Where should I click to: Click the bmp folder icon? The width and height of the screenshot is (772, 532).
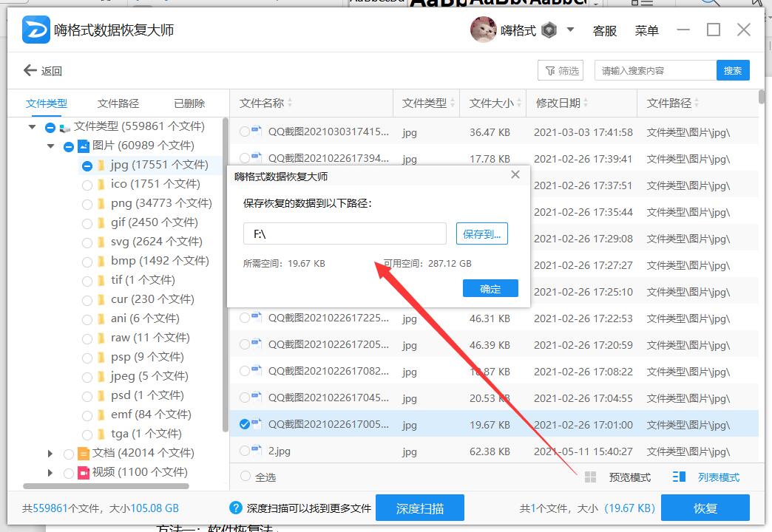coord(101,262)
